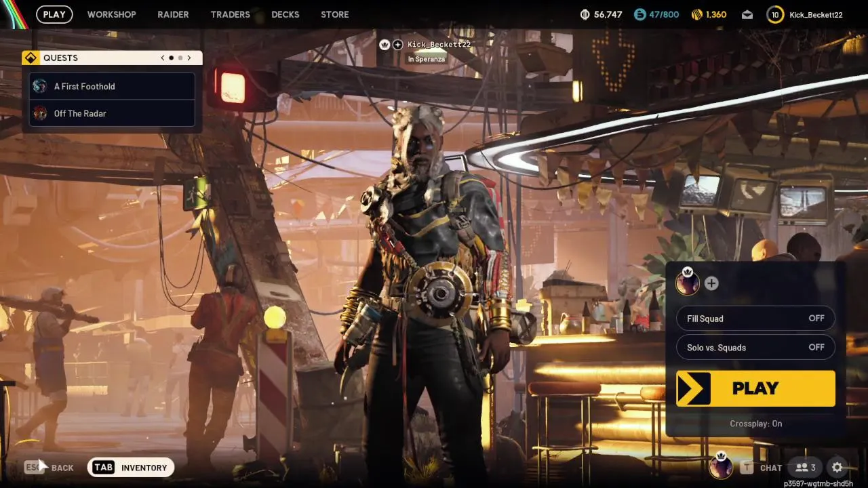
Task: Click the 47/800 stash count
Action: click(x=665, y=14)
